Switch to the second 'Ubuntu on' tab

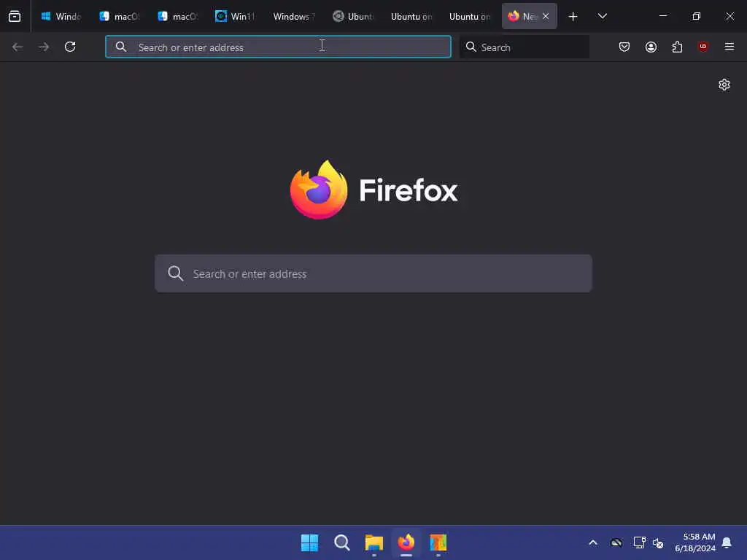(470, 16)
